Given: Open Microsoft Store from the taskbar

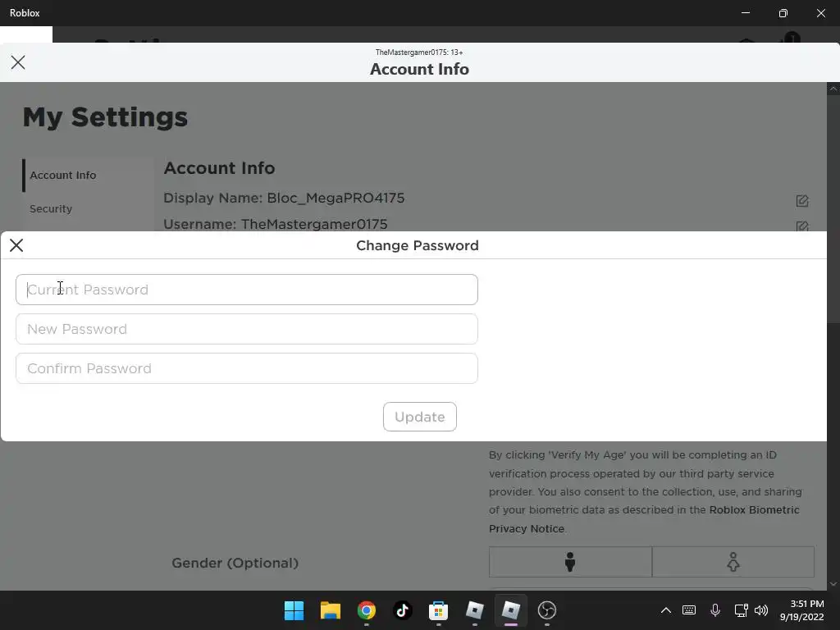Looking at the screenshot, I should point(438,610).
